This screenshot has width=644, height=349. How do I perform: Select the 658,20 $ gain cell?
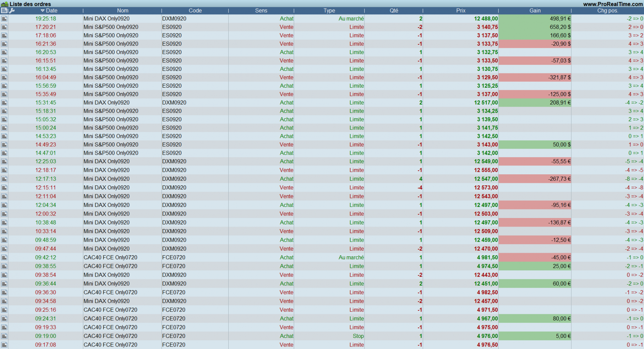click(535, 27)
